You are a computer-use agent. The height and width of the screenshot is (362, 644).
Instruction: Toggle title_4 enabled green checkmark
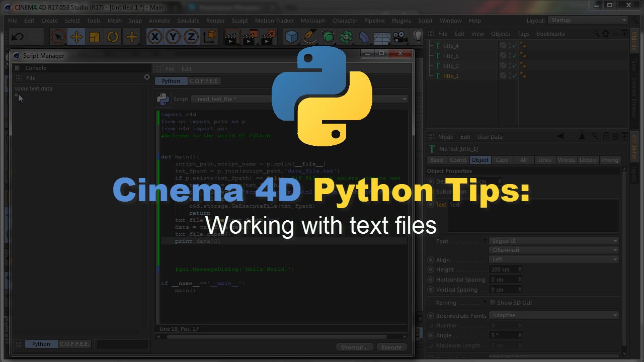tap(514, 46)
